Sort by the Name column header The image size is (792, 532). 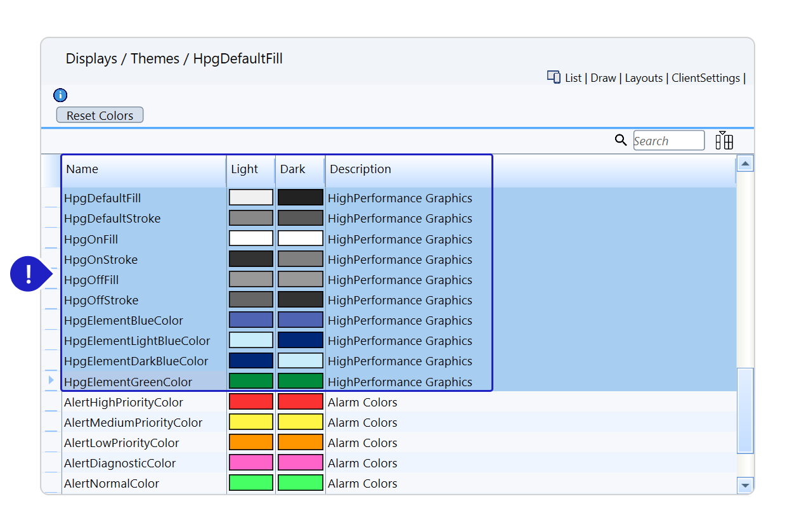(82, 169)
